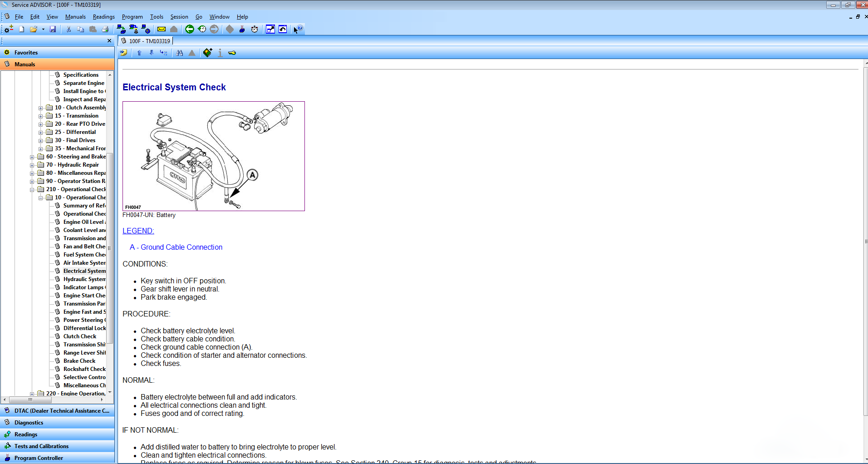Open the Program Controller panel
Viewport: 868px width, 464px height.
click(x=57, y=458)
